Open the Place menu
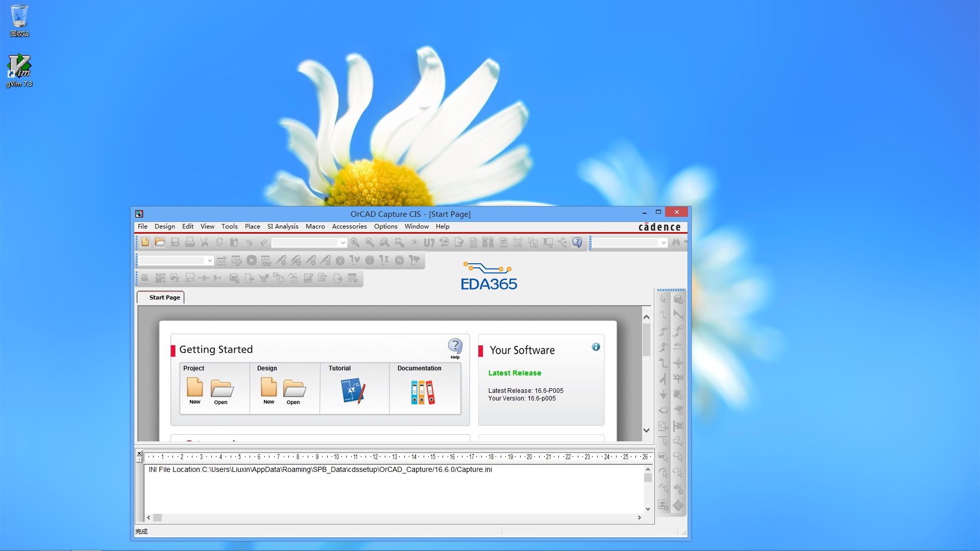Screen dimensions: 980x551 (252, 227)
